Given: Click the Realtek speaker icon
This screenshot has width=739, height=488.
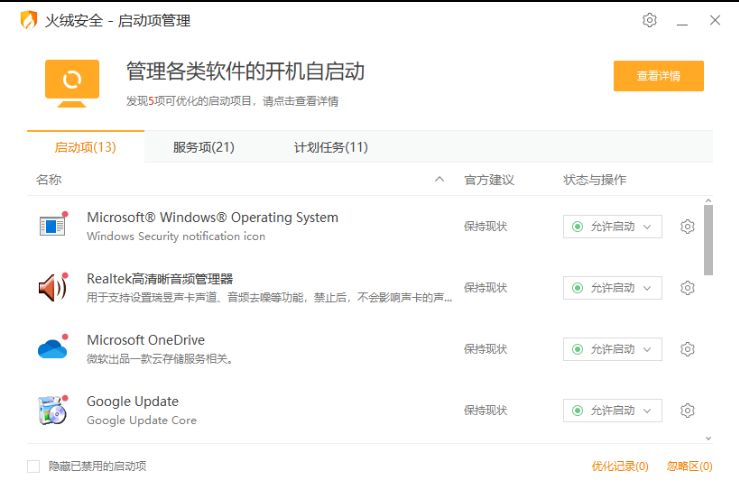Looking at the screenshot, I should (53, 287).
